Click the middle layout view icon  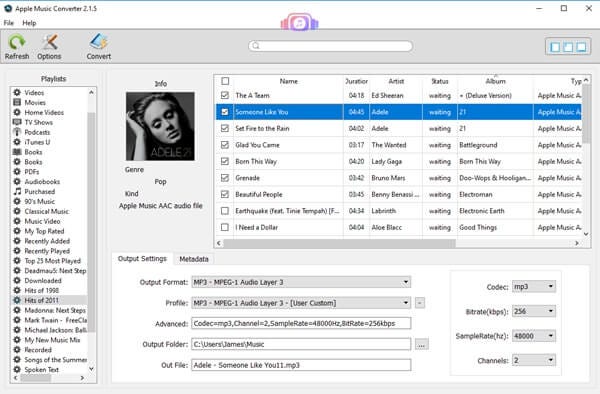pos(568,47)
